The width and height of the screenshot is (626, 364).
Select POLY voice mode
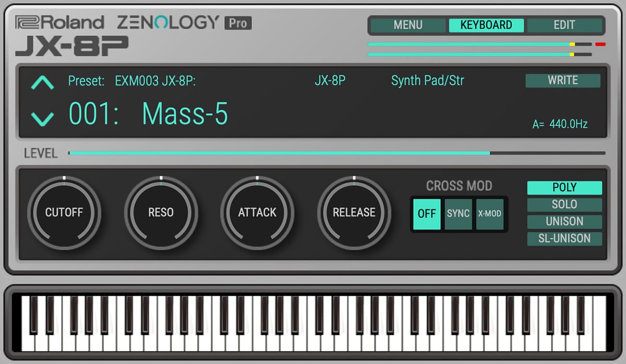coord(564,188)
